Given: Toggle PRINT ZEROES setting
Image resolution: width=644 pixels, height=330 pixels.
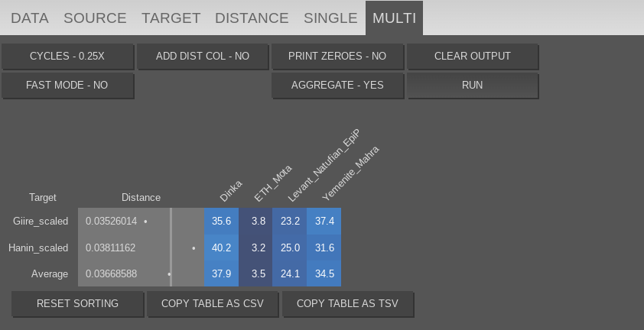Looking at the screenshot, I should [337, 57].
